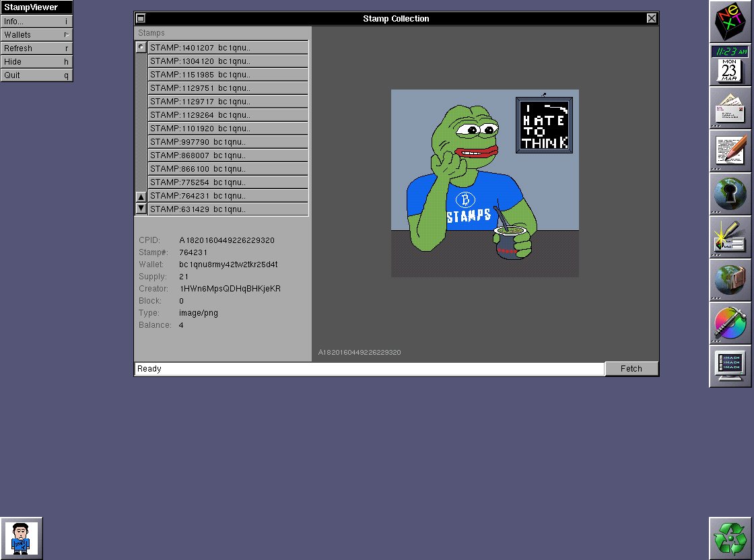The image size is (754, 560).
Task: Miniaturize the Stamp Collection window
Action: [x=141, y=18]
